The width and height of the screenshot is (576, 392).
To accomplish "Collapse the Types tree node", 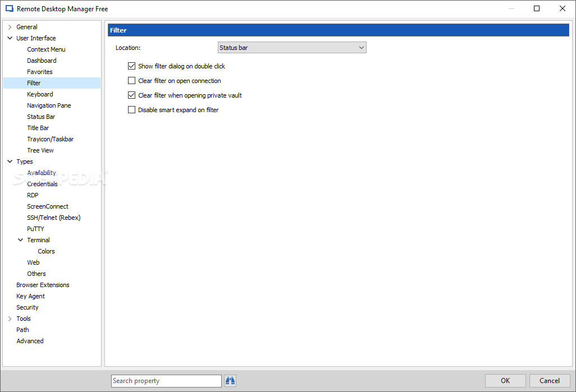I will 10,162.
